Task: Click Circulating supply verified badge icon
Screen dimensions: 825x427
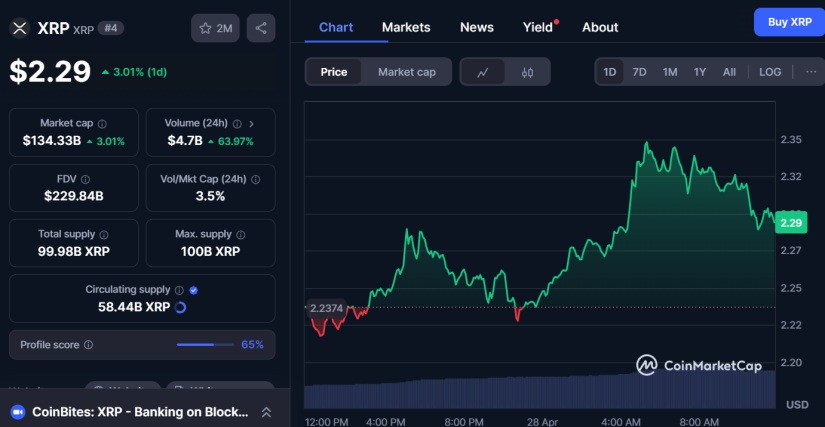Action: tap(194, 290)
